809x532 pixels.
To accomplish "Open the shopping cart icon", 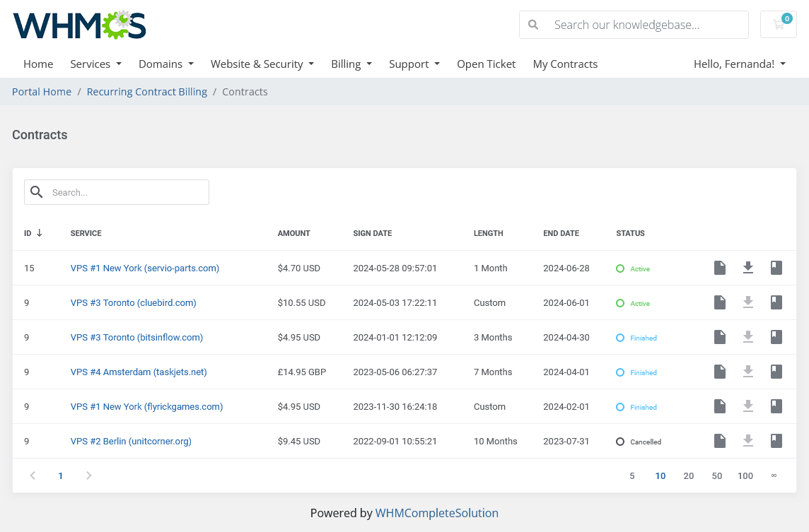I will tap(778, 24).
